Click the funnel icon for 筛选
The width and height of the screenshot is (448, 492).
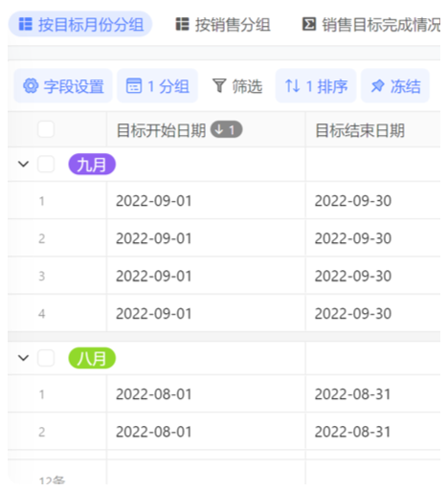click(x=219, y=86)
